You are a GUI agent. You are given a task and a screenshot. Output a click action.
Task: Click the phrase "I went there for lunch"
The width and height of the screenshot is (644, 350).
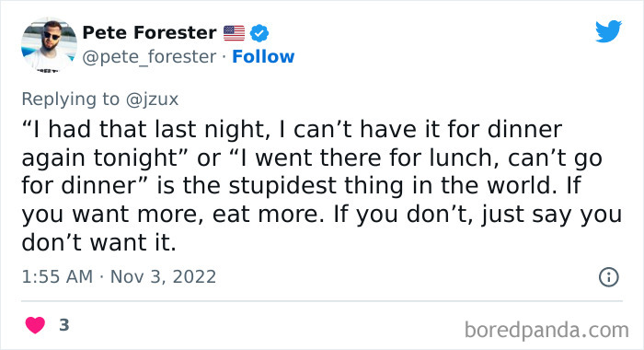(366, 157)
